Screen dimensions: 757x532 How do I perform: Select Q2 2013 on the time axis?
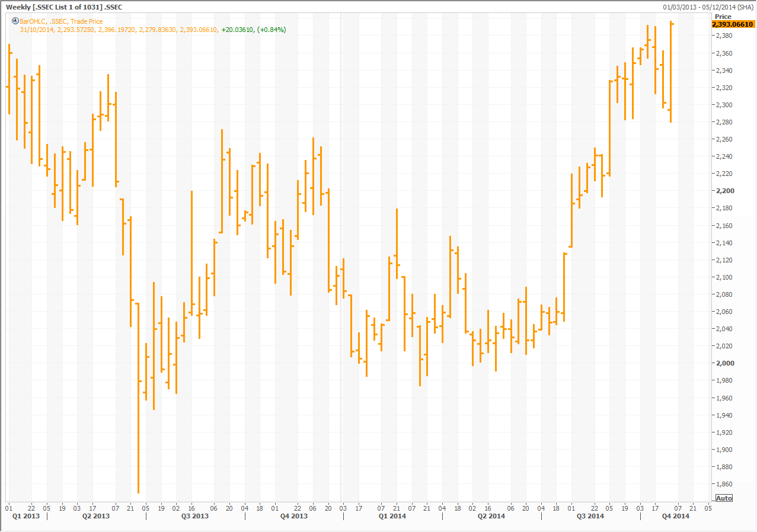coord(95,516)
